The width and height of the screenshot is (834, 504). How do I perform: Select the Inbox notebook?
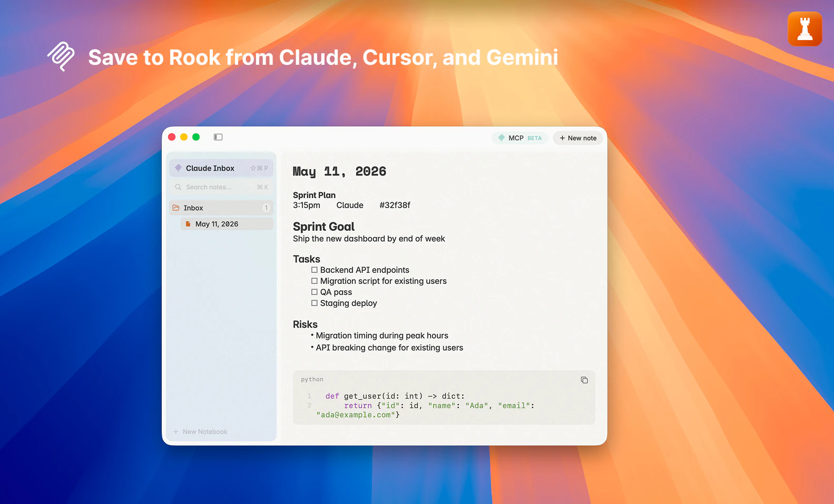coord(221,208)
